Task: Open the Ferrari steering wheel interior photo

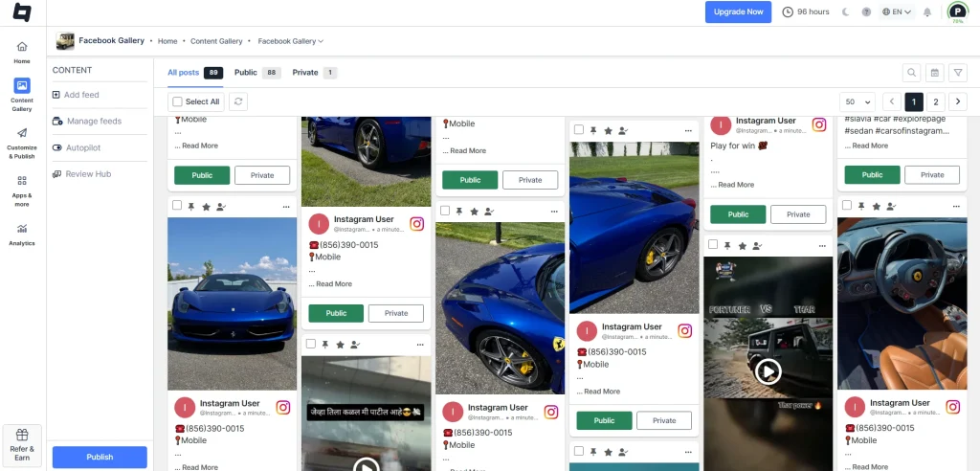Action: (x=902, y=303)
